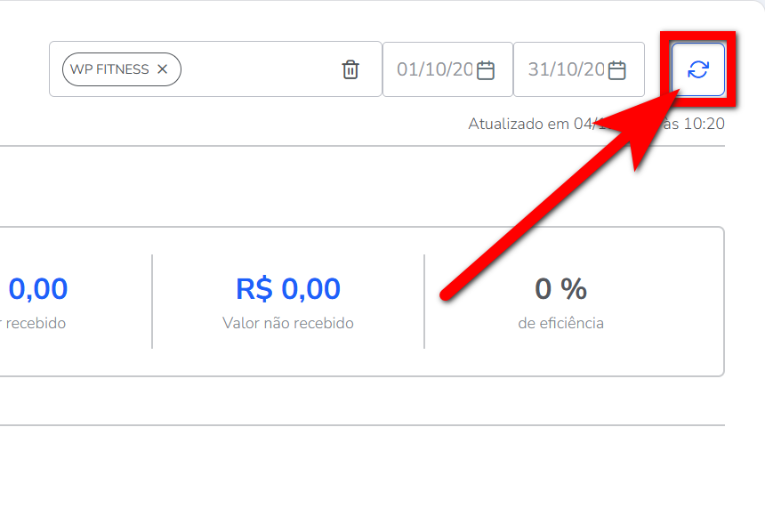Select the "de eficiência" label

(x=560, y=323)
